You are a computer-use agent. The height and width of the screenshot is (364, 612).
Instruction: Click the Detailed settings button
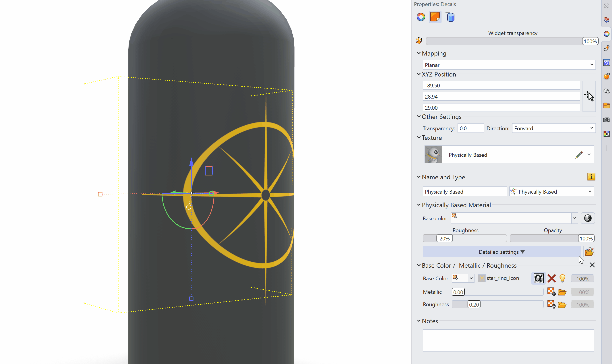[x=502, y=252]
